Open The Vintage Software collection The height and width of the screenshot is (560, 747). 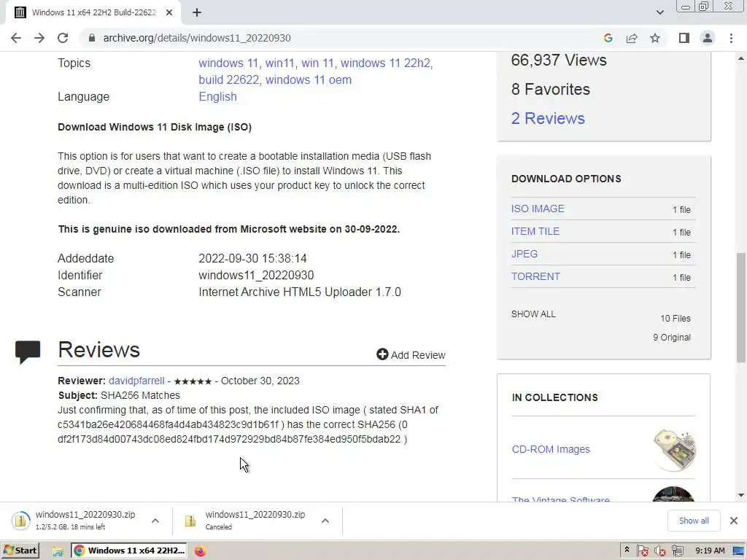click(561, 499)
